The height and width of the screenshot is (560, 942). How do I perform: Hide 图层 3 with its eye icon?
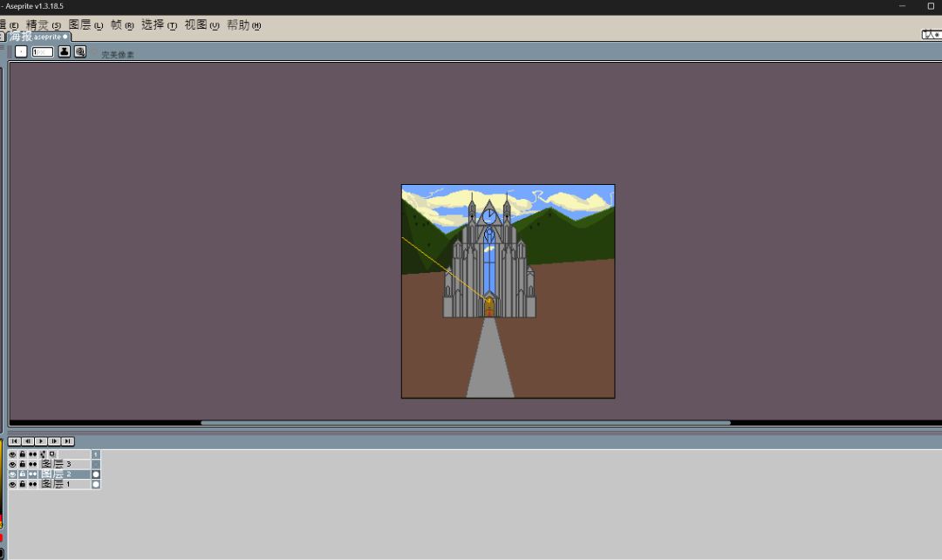coord(12,464)
